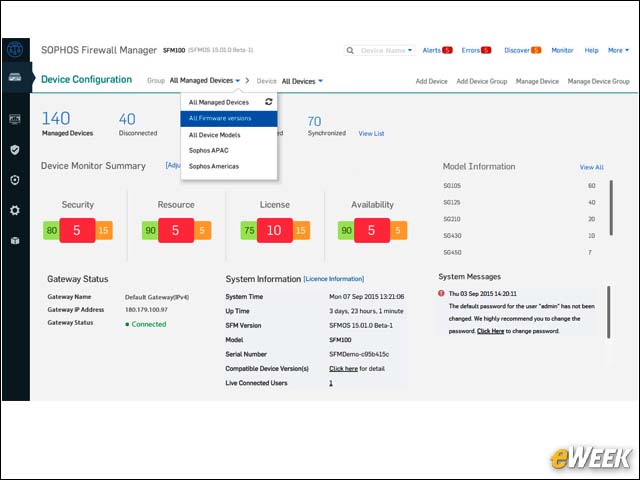Click the Availability red 5 status box

tap(372, 230)
